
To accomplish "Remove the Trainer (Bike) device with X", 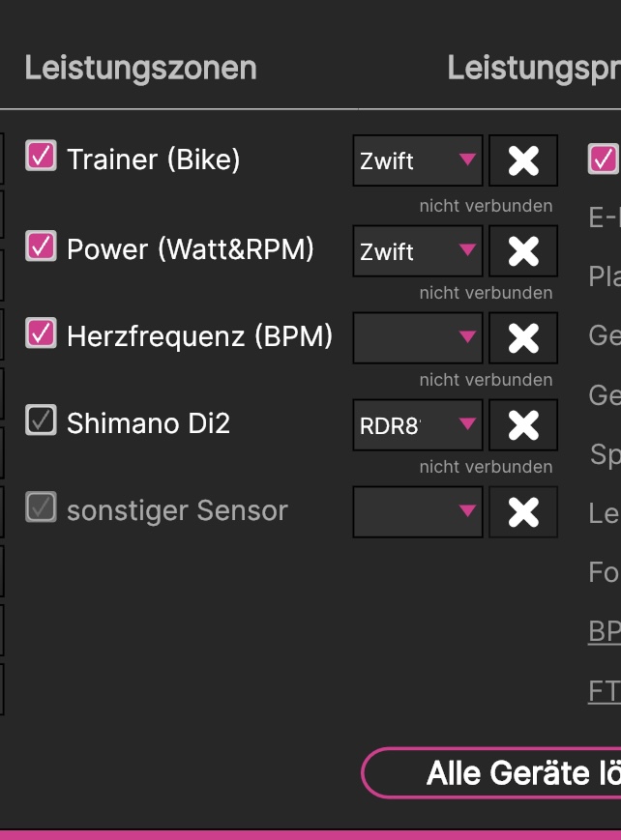I will [x=523, y=160].
